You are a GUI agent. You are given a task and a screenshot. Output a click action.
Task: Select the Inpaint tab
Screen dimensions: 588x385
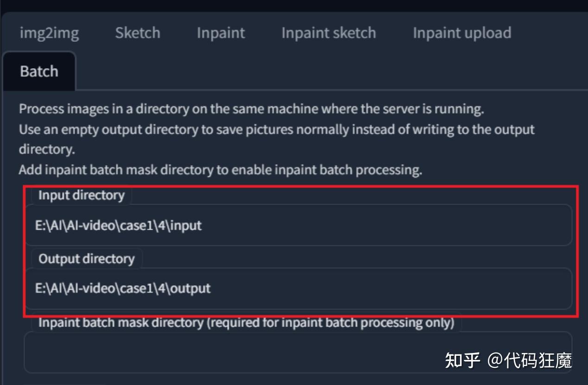(x=221, y=33)
